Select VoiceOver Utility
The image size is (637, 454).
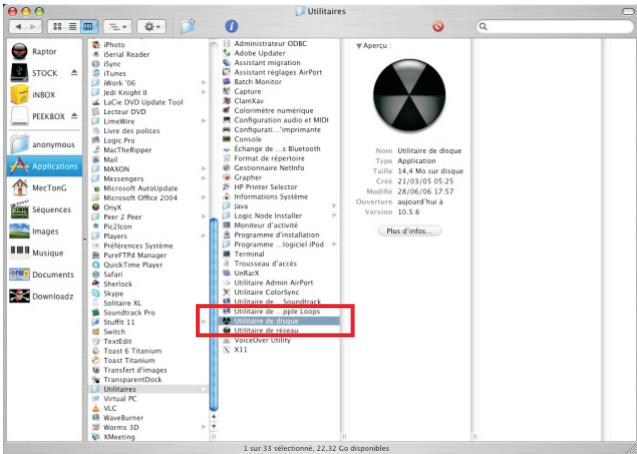[280, 340]
